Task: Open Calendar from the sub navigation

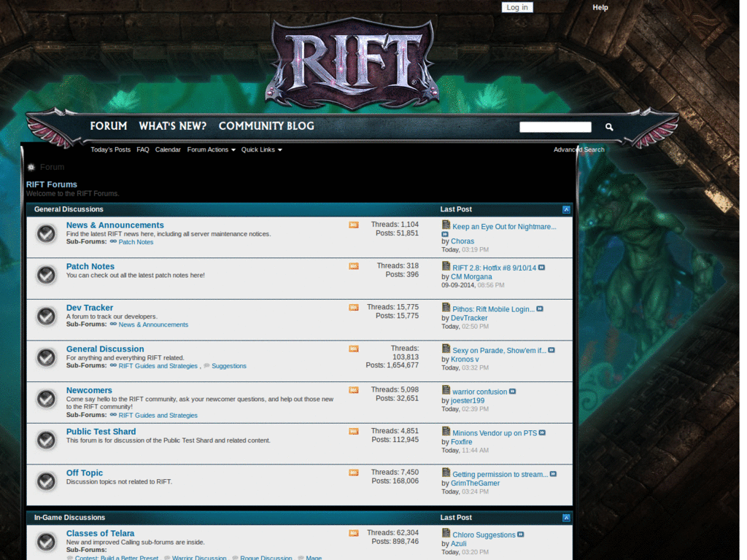Action: (x=168, y=149)
